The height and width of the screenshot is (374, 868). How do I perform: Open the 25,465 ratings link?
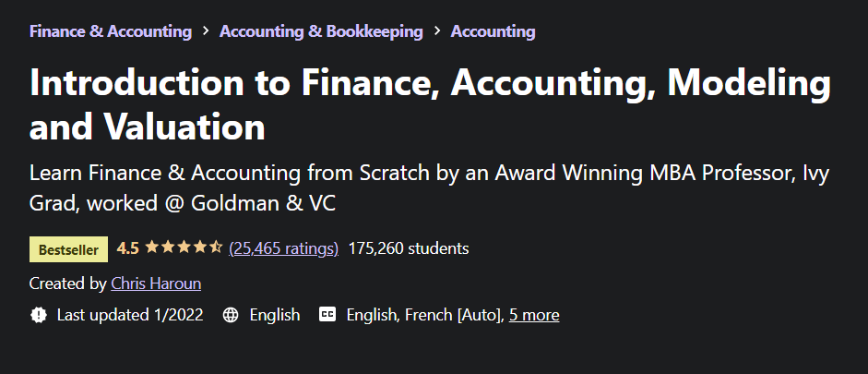284,248
